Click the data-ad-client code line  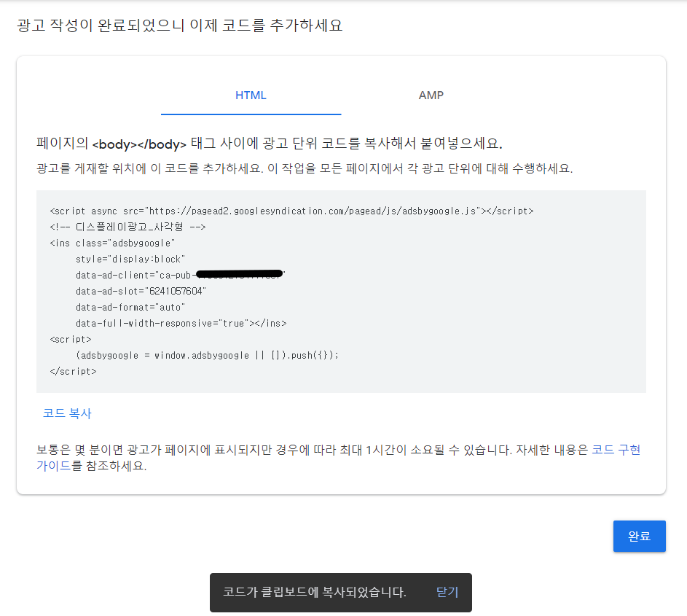[180, 275]
